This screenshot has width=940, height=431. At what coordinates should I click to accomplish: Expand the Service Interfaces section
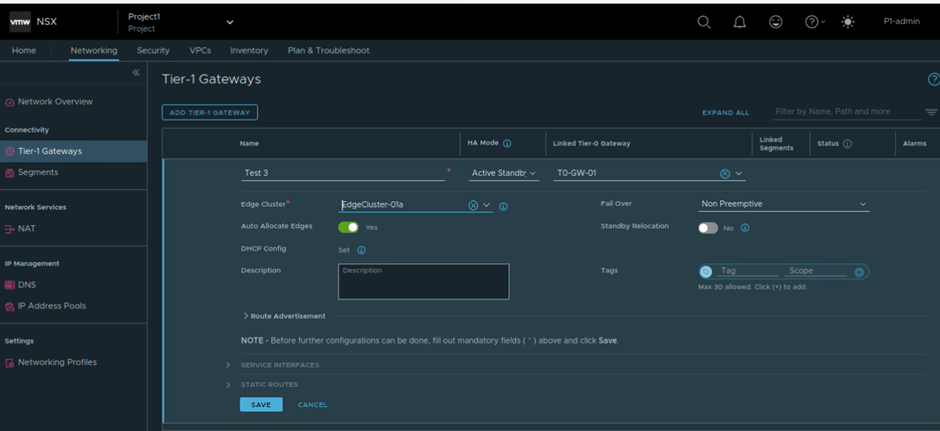(x=279, y=365)
